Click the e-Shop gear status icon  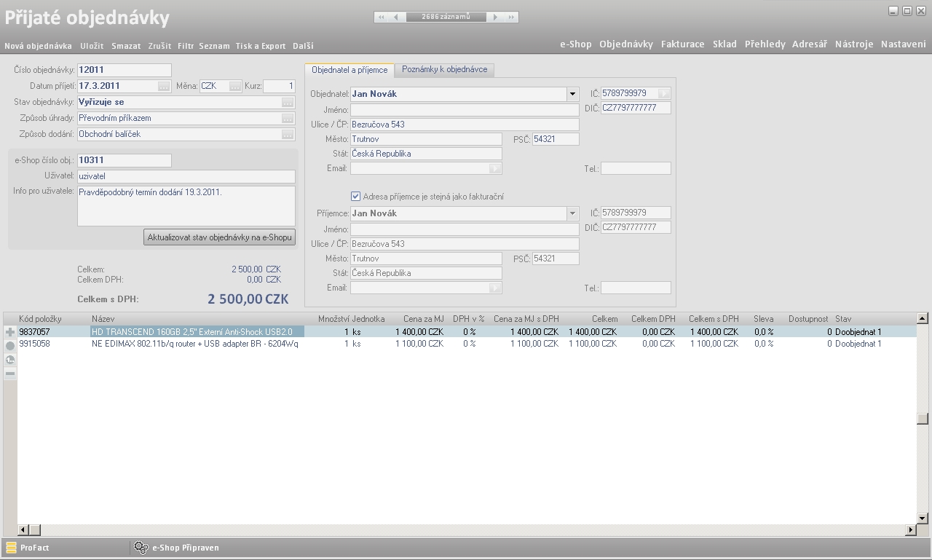coord(141,548)
